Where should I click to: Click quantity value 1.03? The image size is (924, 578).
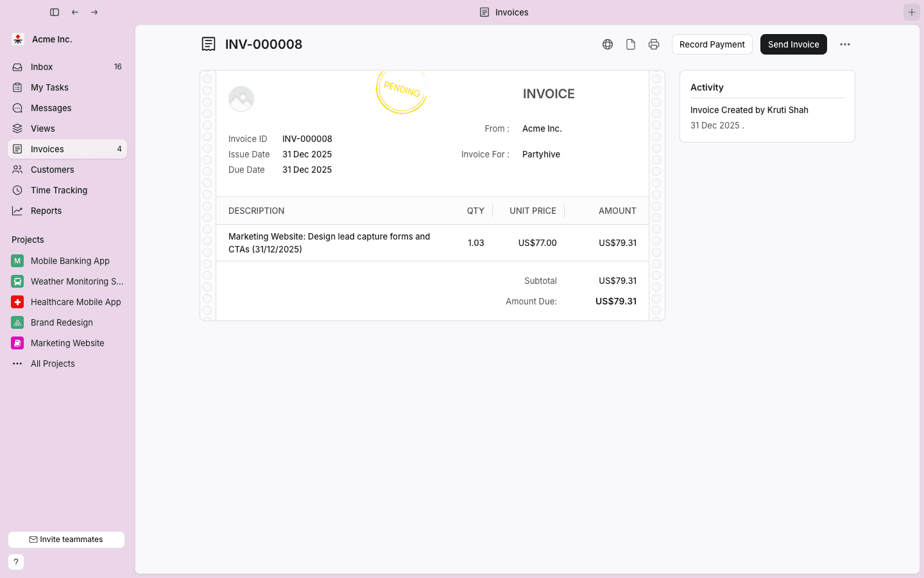pos(475,243)
